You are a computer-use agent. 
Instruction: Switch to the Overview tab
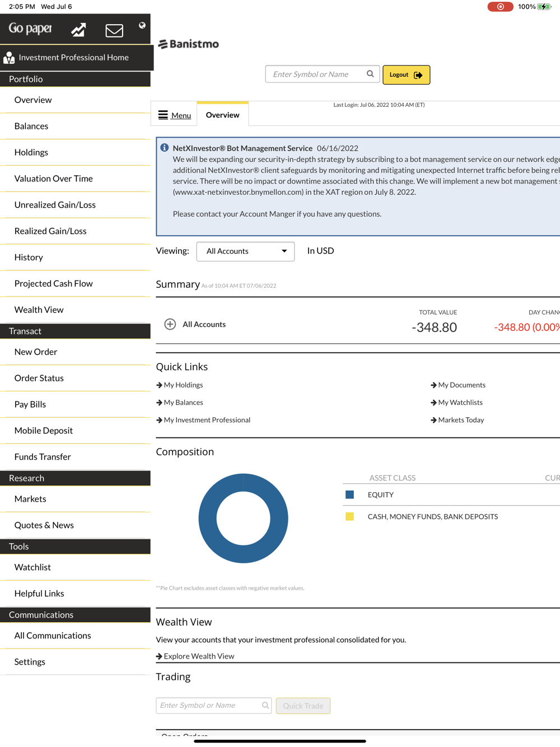tap(222, 115)
